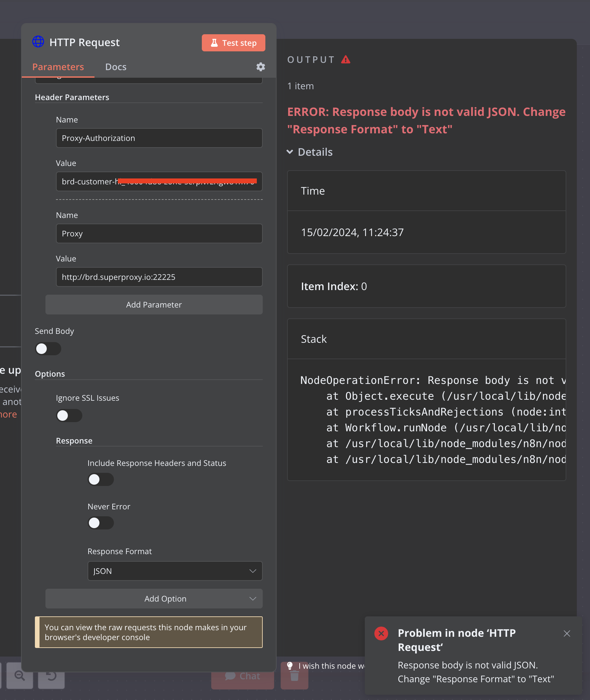This screenshot has height=700, width=590.
Task: Collapse the Details section chevron
Action: click(x=290, y=152)
